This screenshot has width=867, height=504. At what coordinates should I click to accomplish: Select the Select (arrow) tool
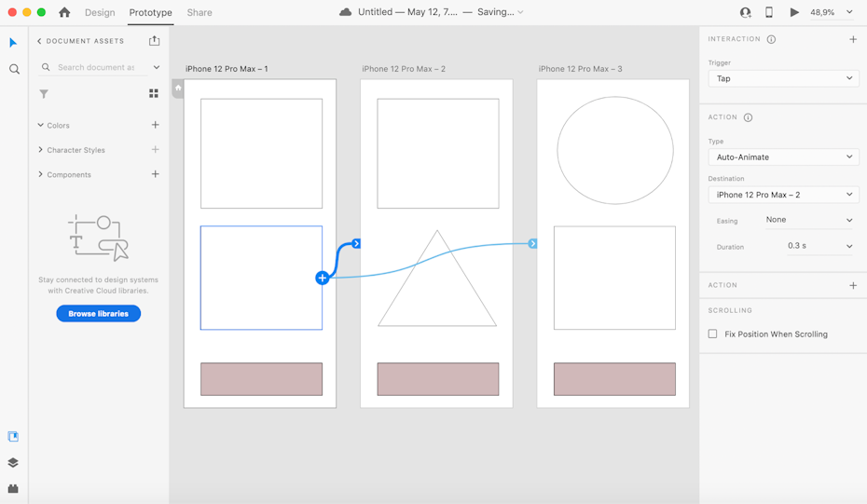click(13, 43)
